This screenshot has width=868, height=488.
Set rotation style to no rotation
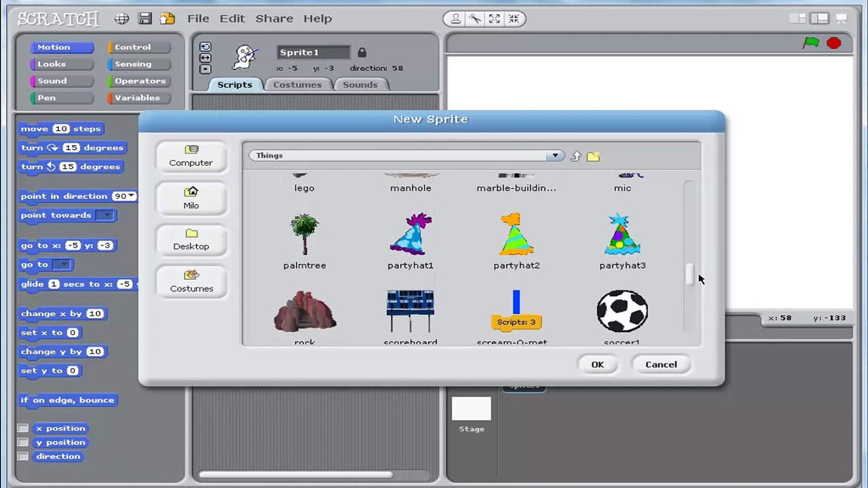(205, 69)
